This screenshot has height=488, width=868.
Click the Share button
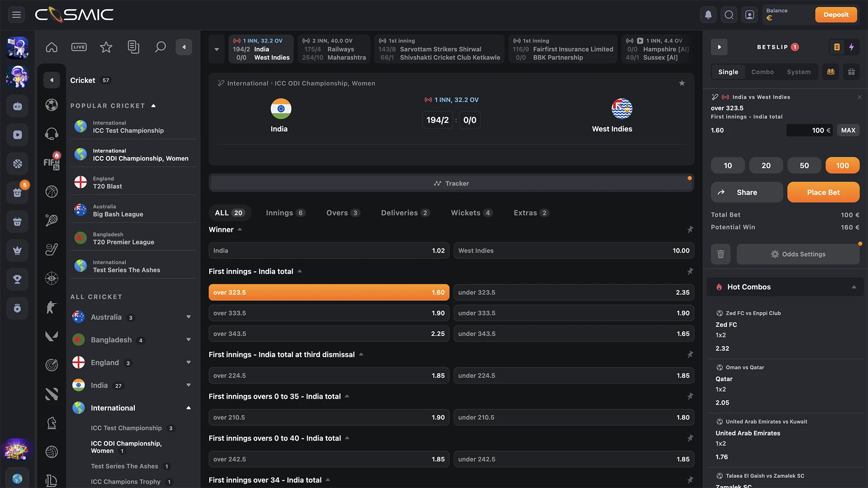(x=747, y=192)
